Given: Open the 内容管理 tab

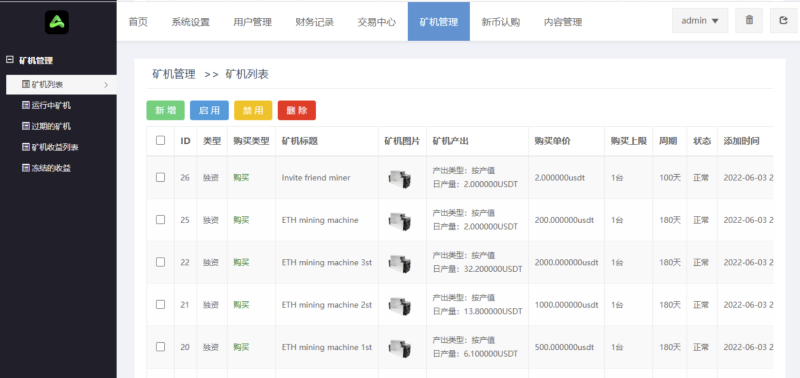Looking at the screenshot, I should click(563, 22).
